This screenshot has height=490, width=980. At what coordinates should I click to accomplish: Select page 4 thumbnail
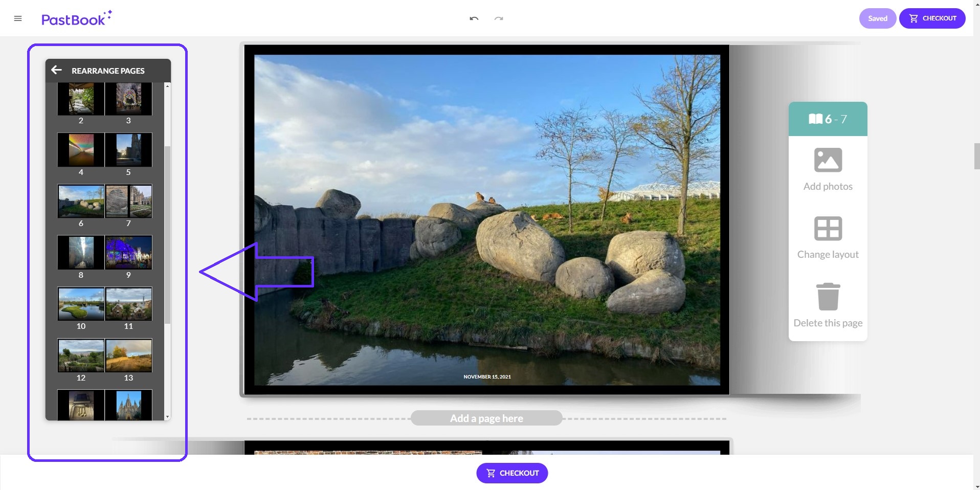[81, 150]
